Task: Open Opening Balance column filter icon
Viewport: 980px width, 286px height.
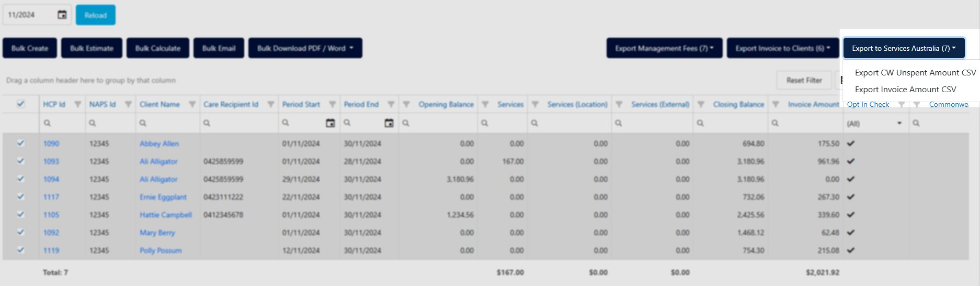Action: pyautogui.click(x=406, y=104)
